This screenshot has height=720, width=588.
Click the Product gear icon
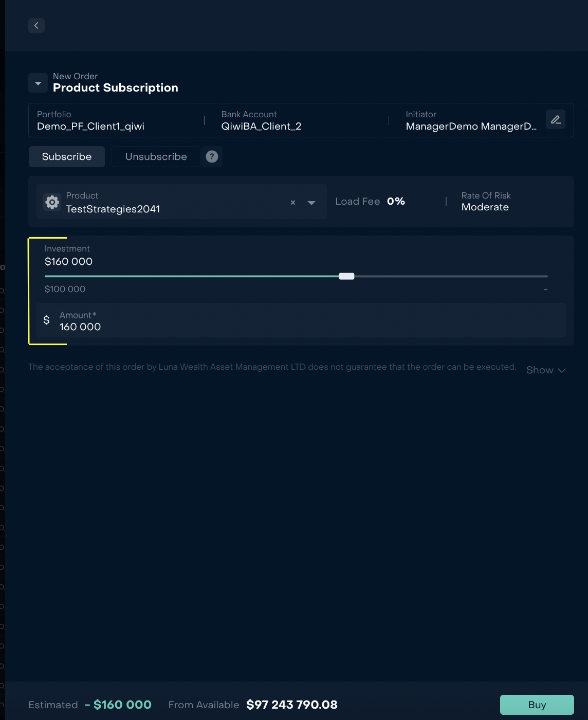[x=52, y=202]
